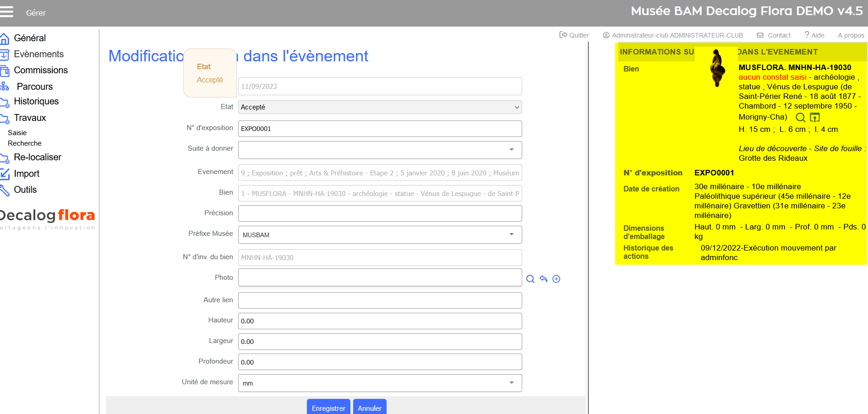The image size is (868, 414).
Task: Click the Général home icon
Action: coord(5,38)
